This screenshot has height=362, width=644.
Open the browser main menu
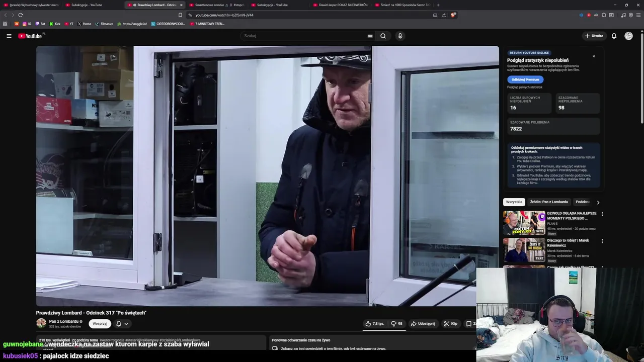point(638,15)
